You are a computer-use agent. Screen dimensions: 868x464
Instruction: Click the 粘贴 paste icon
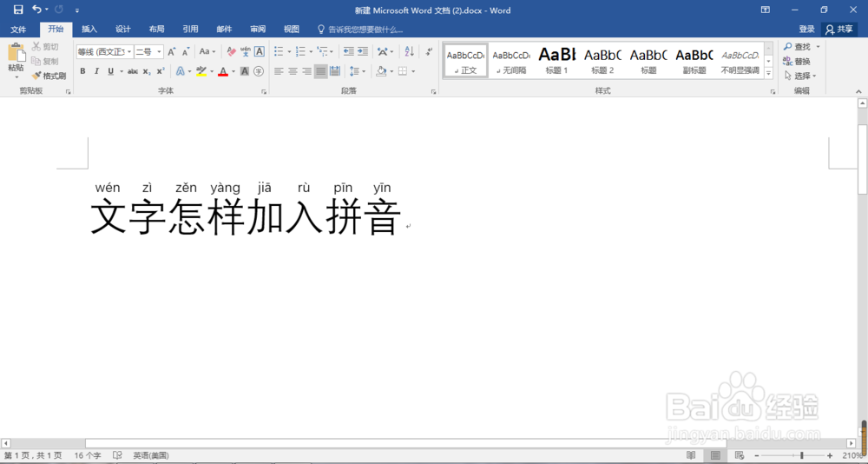pos(16,53)
